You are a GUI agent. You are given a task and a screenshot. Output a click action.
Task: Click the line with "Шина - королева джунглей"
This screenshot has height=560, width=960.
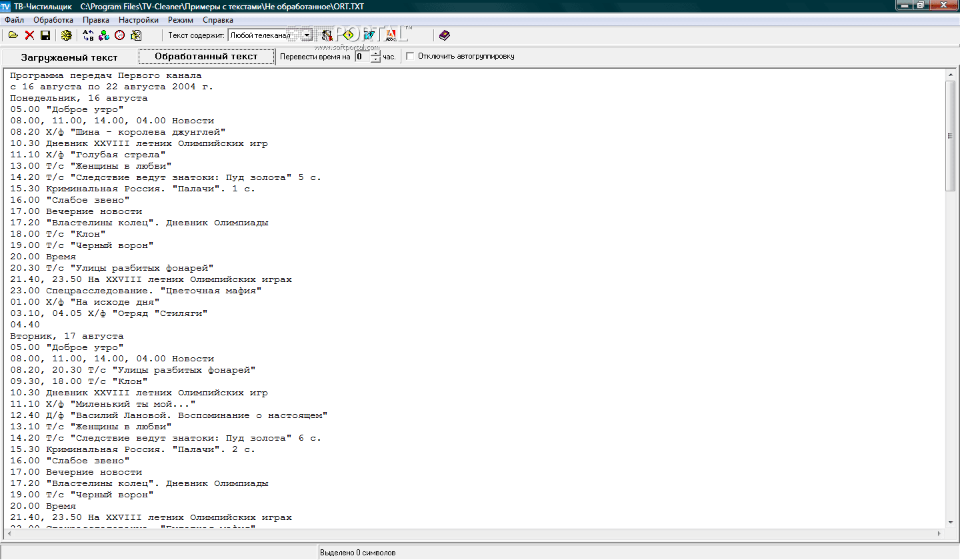point(118,132)
